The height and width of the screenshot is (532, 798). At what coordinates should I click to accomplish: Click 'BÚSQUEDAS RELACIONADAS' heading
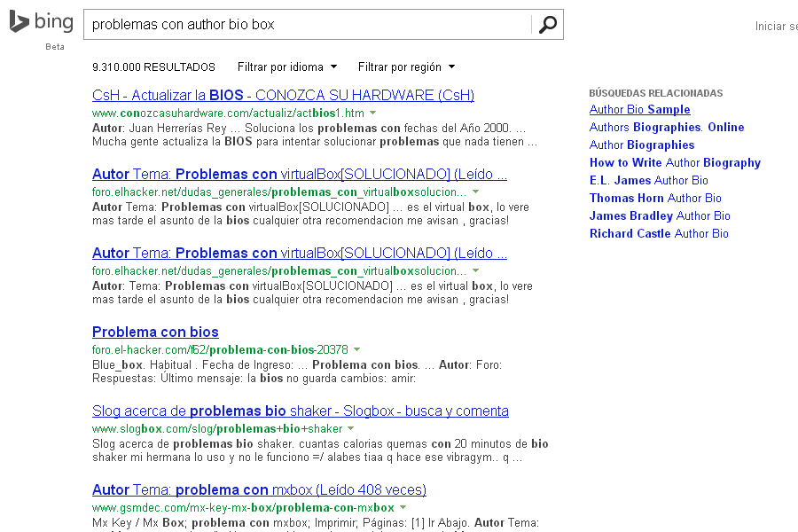coord(656,93)
